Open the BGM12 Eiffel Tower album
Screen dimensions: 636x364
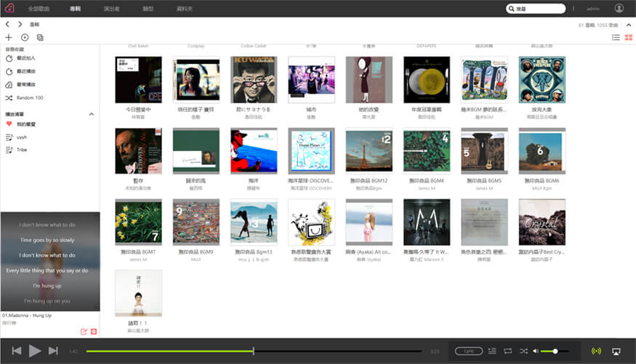tap(369, 151)
